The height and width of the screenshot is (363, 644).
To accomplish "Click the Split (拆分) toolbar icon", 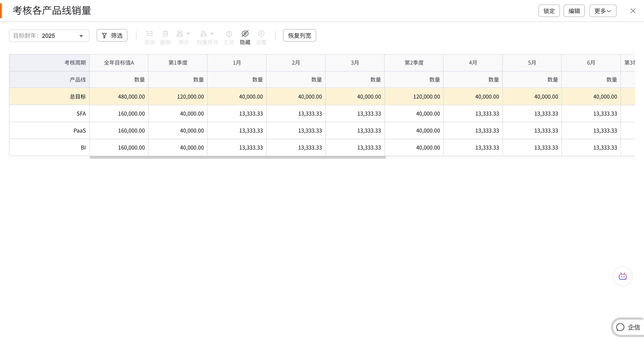I will pyautogui.click(x=180, y=34).
